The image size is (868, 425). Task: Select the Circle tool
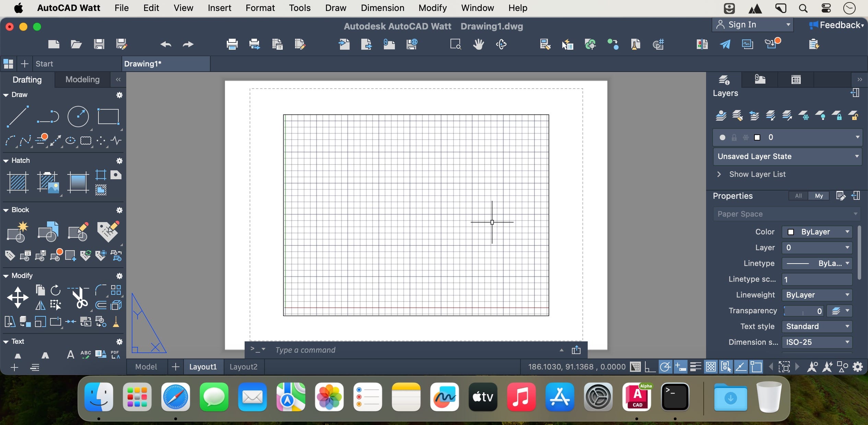(78, 117)
